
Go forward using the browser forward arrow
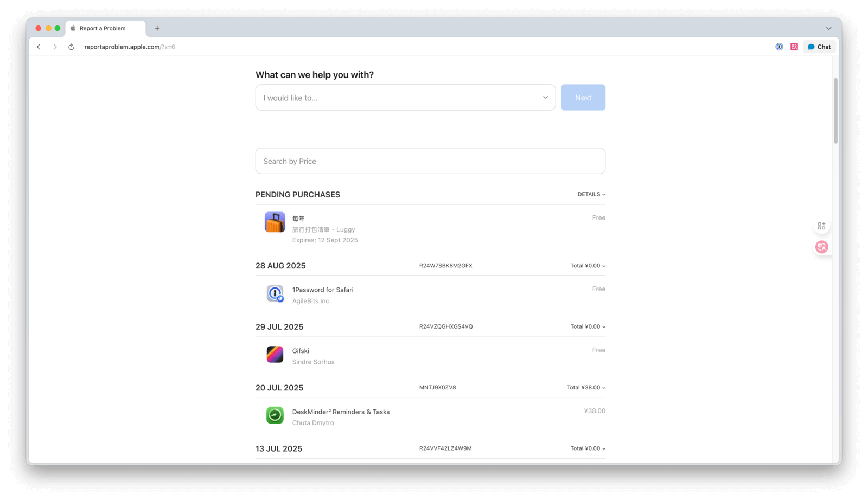[x=55, y=47]
